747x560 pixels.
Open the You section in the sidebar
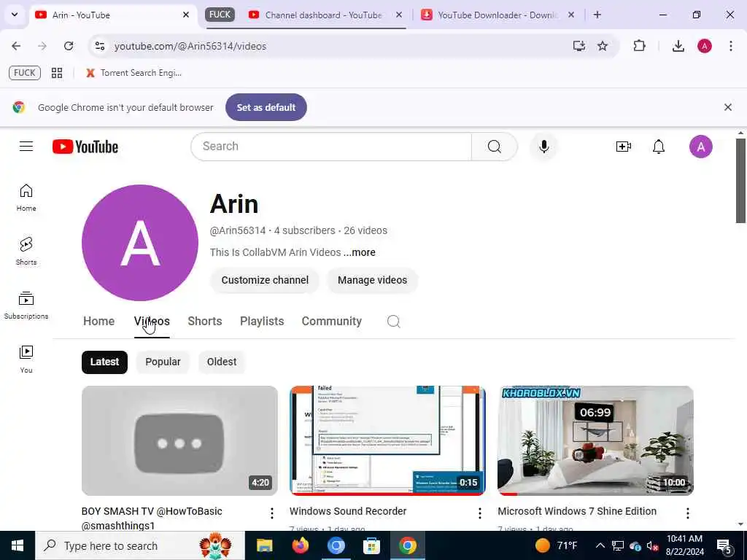tap(26, 359)
